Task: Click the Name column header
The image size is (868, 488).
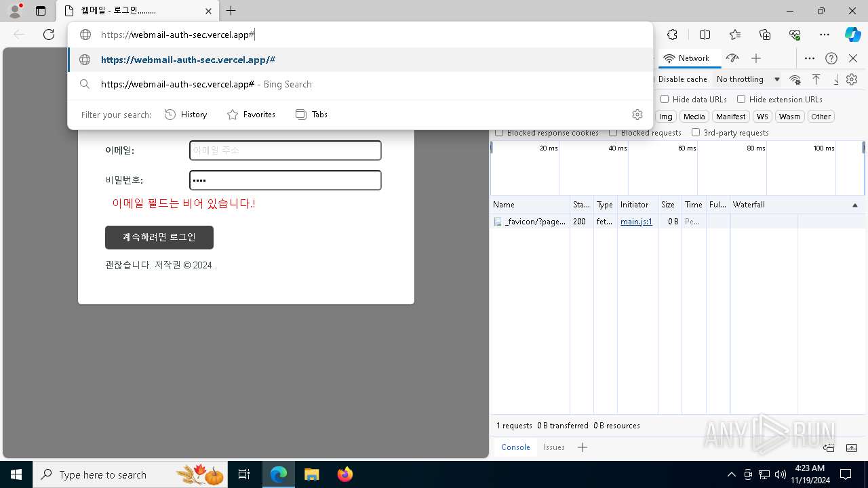Action: 530,205
